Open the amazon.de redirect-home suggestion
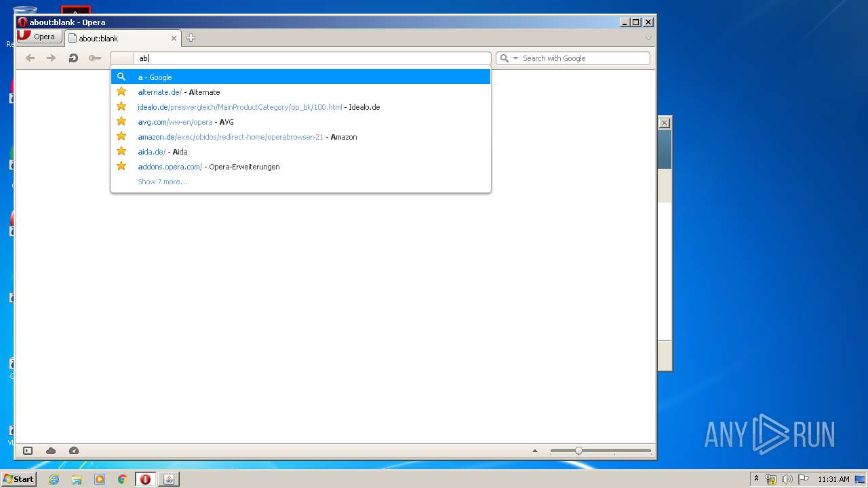The width and height of the screenshot is (868, 488). tap(300, 137)
